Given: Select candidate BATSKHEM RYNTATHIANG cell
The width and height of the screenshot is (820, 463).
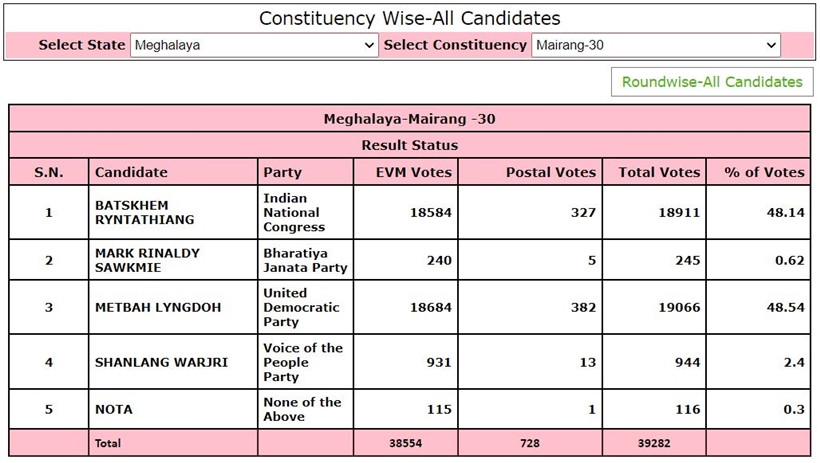Looking at the screenshot, I should (173, 212).
